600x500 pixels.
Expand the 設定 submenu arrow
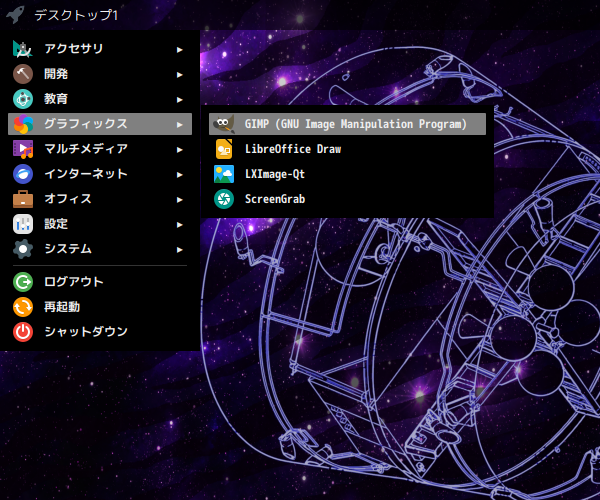click(x=179, y=225)
